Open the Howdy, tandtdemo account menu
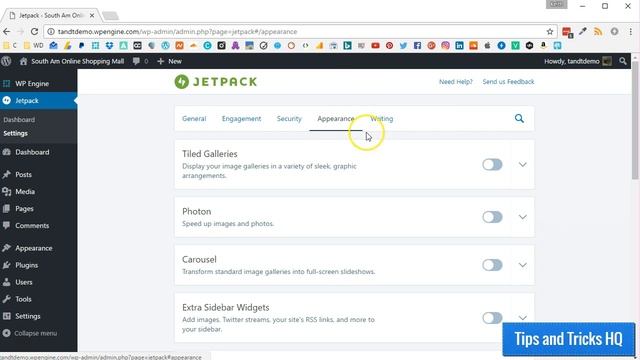This screenshot has height=360, width=640. click(578, 61)
